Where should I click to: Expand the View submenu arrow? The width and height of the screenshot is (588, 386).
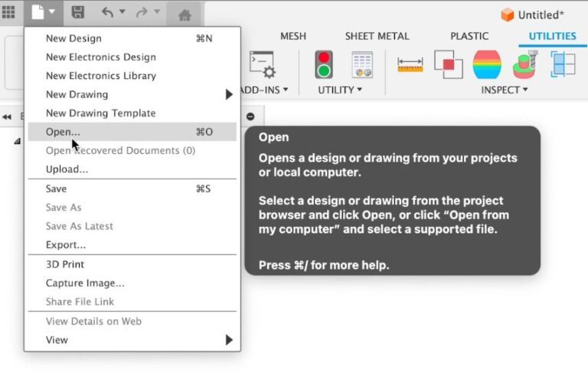click(x=229, y=340)
